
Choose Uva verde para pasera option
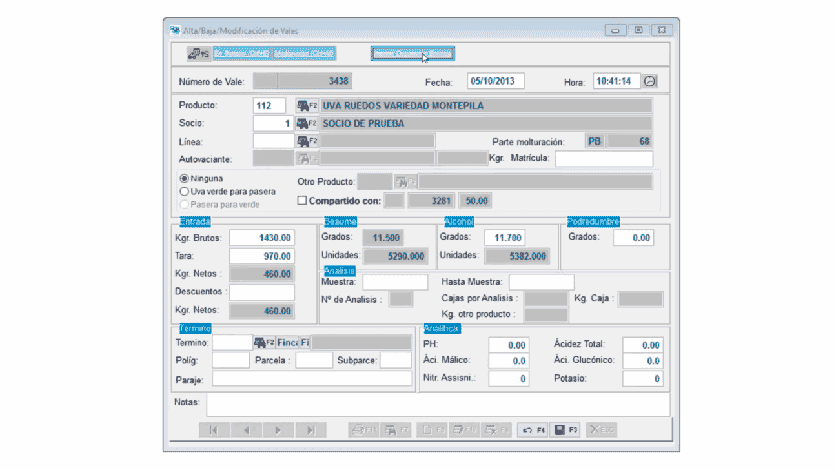(x=184, y=190)
